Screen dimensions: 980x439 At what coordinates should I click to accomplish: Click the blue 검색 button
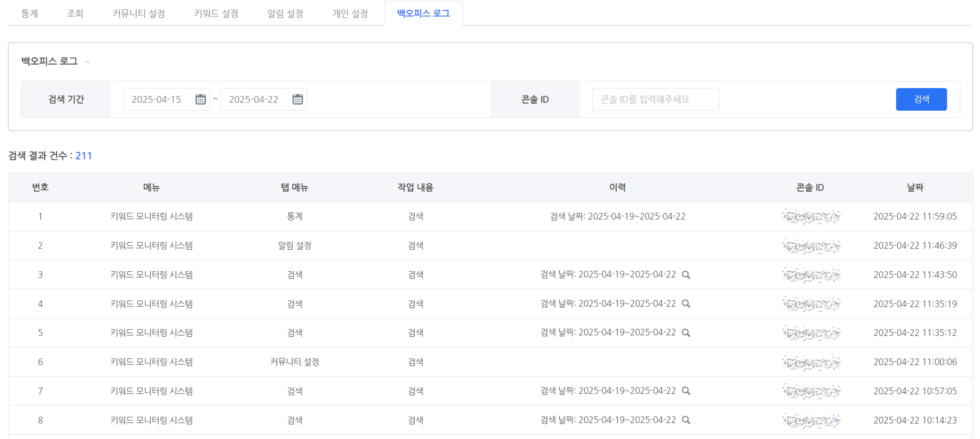point(921,99)
